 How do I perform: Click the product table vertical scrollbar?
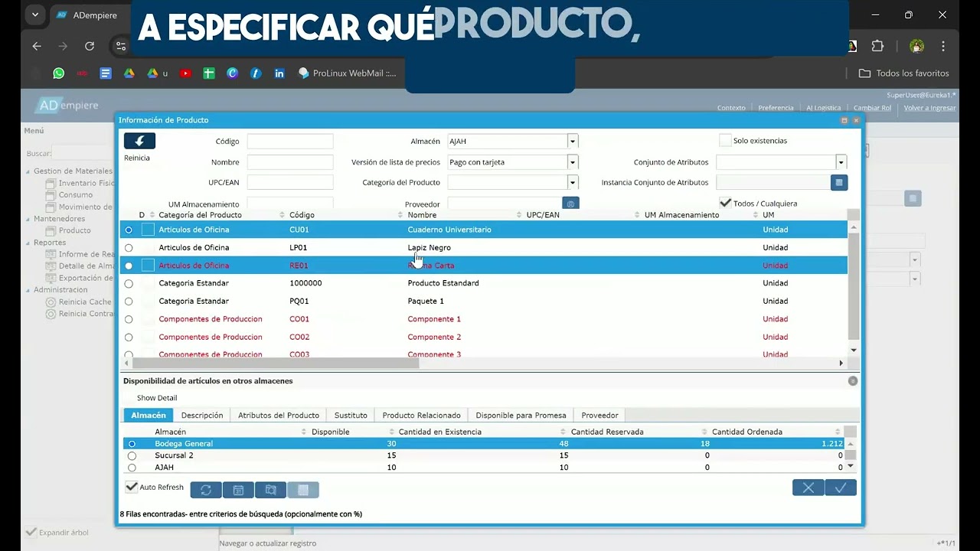(854, 287)
